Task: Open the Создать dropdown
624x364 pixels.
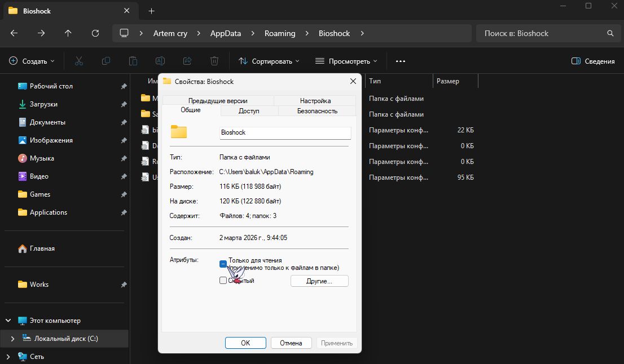Action: 32,61
